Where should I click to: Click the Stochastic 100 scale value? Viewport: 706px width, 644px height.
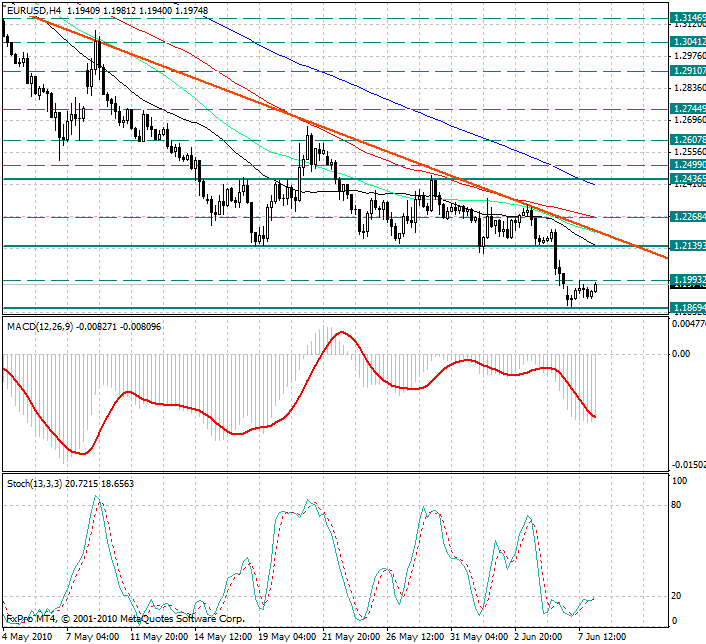pos(679,481)
